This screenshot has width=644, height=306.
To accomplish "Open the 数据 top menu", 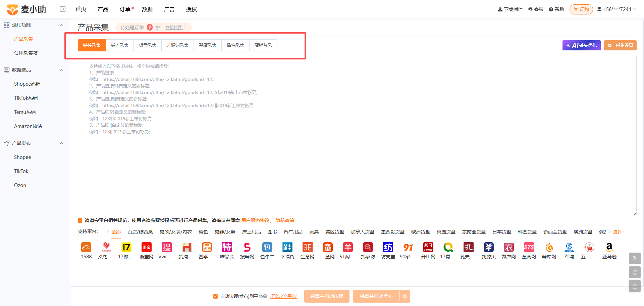I will point(147,9).
